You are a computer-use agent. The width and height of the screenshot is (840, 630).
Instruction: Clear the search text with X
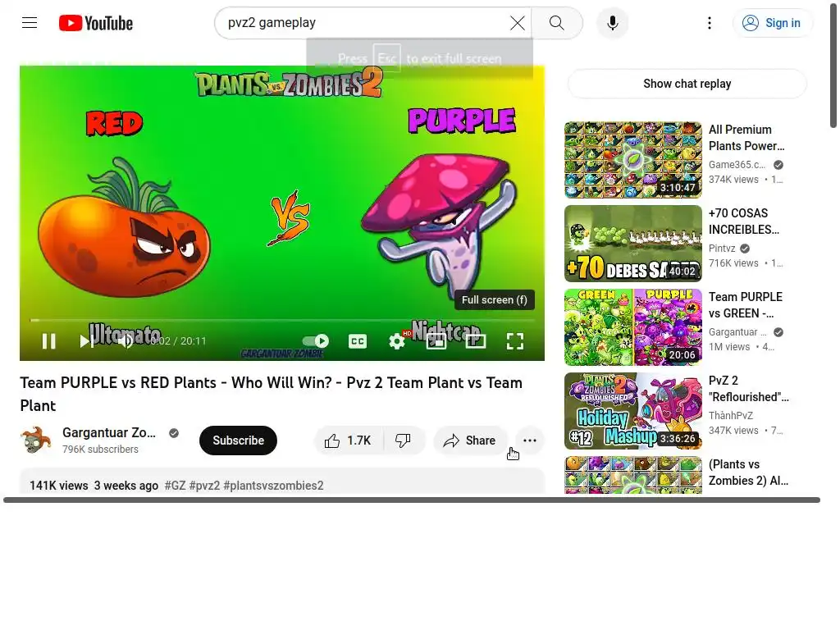point(517,23)
